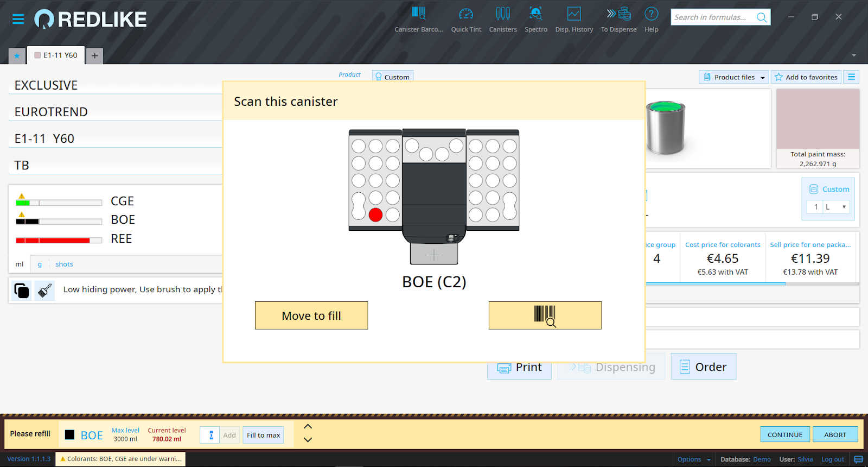The height and width of the screenshot is (467, 868).
Task: Click the Cost price for colorants panel
Action: pyautogui.click(x=723, y=258)
